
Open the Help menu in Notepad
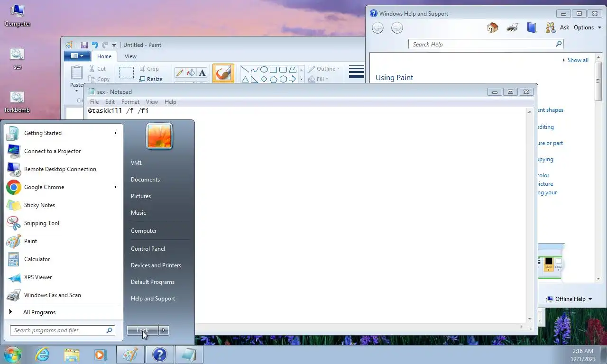(170, 102)
